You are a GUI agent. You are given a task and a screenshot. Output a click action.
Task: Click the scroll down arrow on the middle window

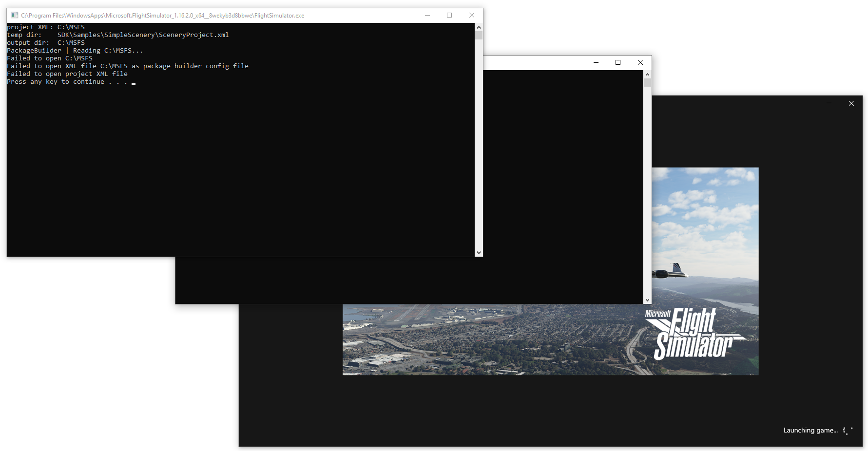[647, 299]
